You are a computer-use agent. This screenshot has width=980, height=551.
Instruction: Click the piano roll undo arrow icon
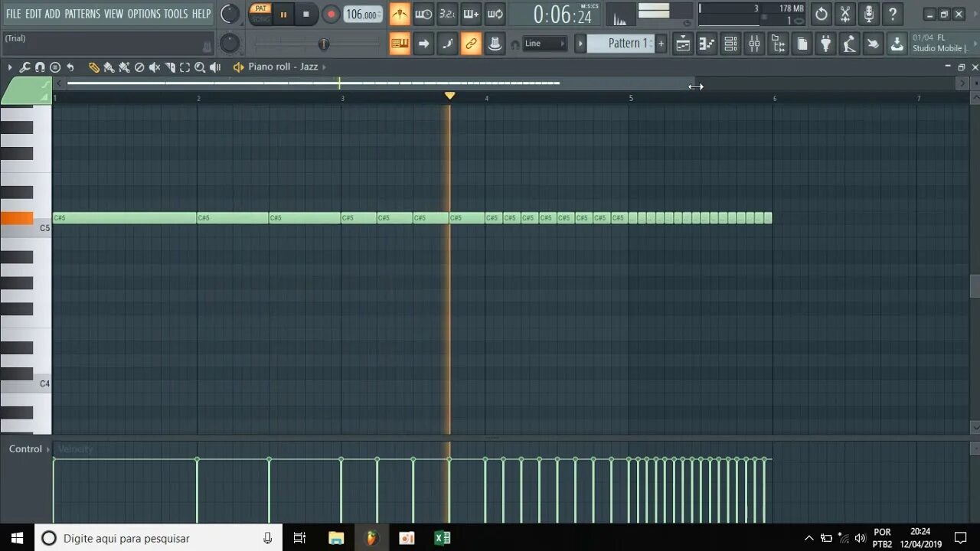coord(70,67)
